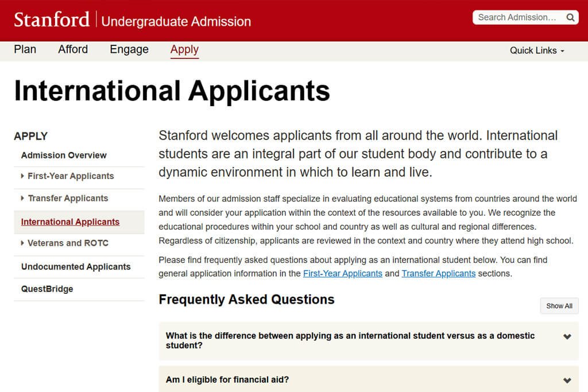This screenshot has height=392, width=588.
Task: Expand First-Year Applicants sidebar arrow
Action: pyautogui.click(x=22, y=176)
